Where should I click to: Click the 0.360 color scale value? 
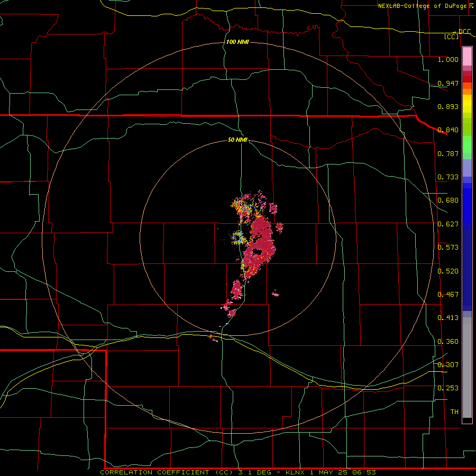tap(448, 342)
